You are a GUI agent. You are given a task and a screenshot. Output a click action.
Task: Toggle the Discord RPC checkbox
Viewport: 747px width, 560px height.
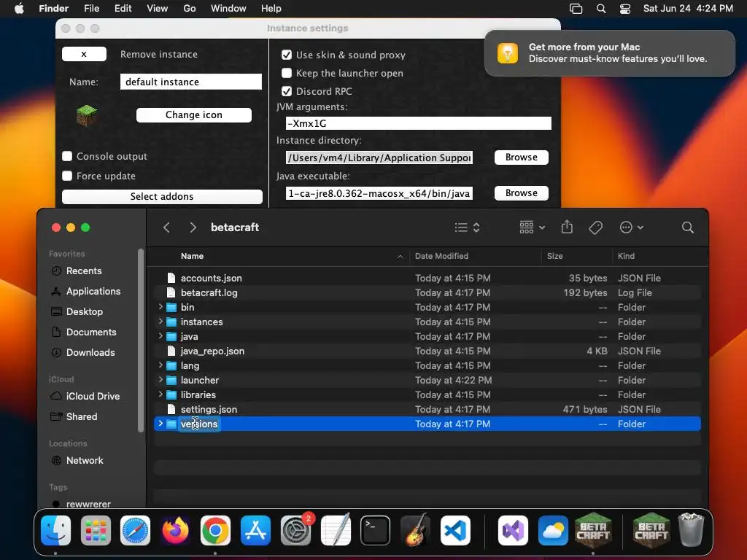(x=286, y=91)
